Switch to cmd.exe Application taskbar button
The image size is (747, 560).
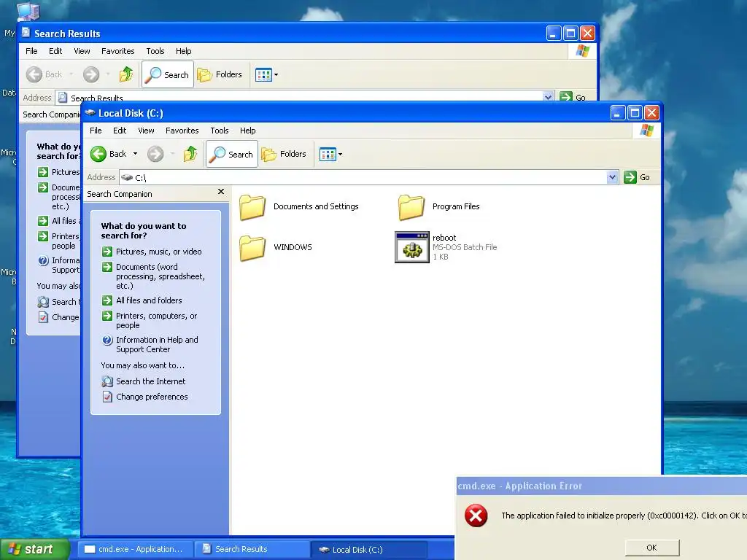pos(135,549)
